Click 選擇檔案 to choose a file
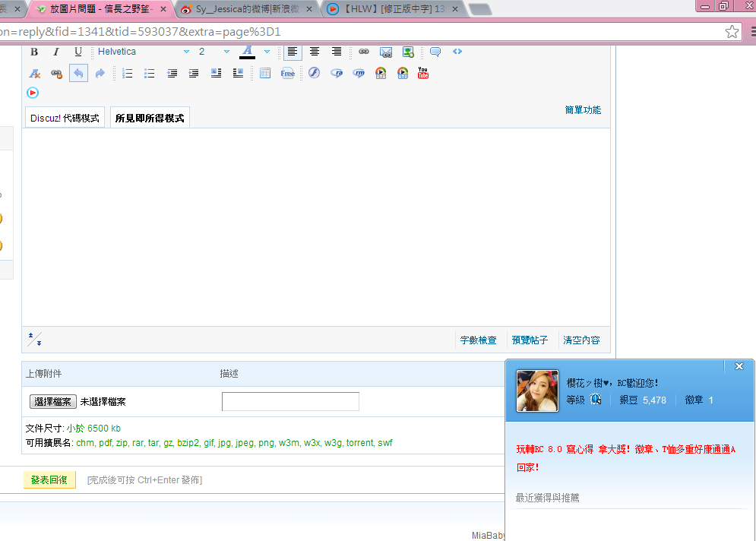 (x=53, y=401)
